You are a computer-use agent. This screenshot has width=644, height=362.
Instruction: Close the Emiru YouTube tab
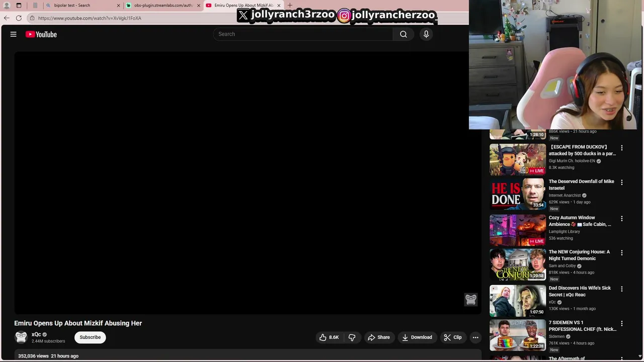279,5
